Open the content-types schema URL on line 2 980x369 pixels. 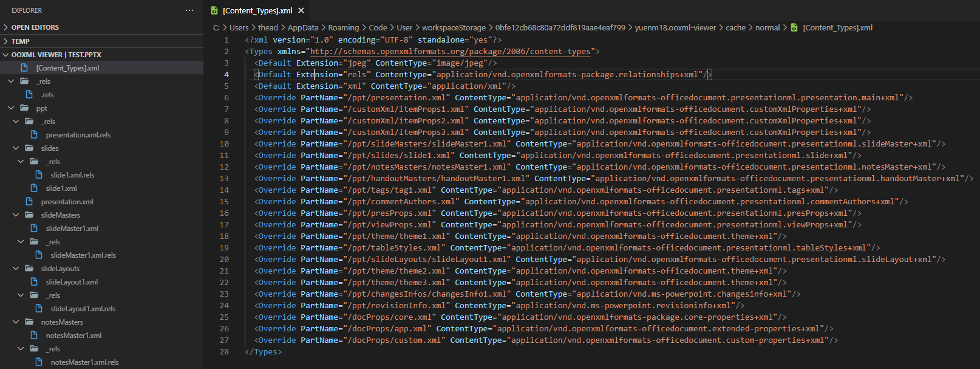(x=450, y=52)
